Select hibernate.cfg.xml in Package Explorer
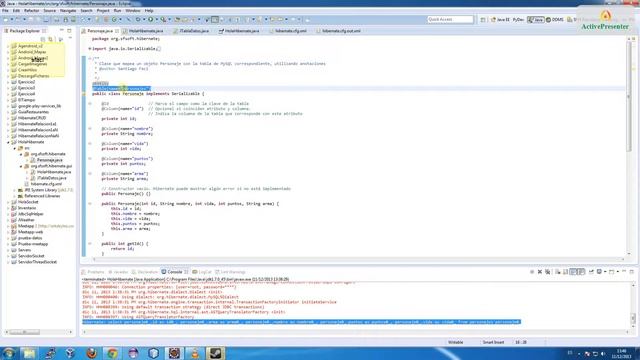This screenshot has height=360, width=640. pyautogui.click(x=46, y=184)
